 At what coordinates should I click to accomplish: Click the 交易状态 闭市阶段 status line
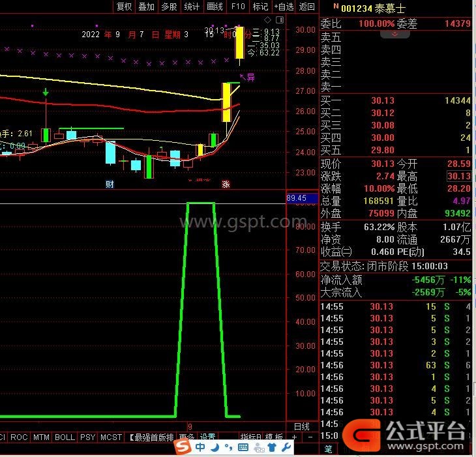click(384, 267)
